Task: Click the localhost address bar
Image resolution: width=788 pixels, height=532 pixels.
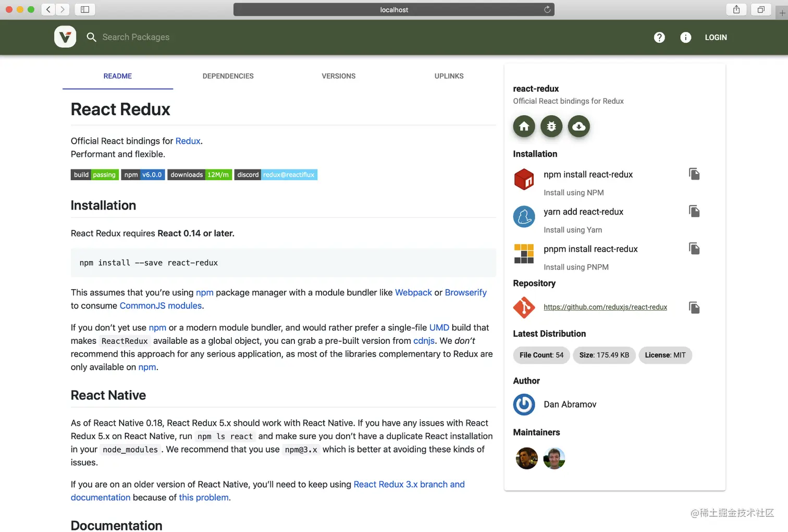Action: click(394, 9)
